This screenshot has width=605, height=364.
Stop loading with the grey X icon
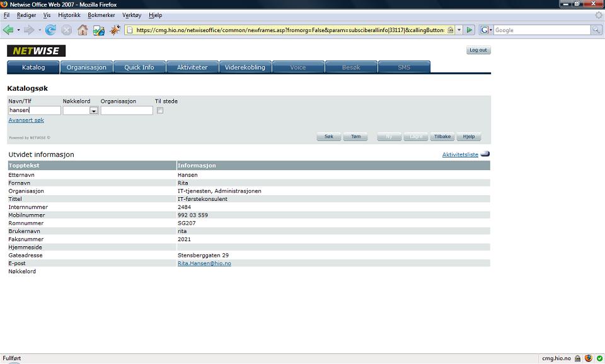(66, 30)
